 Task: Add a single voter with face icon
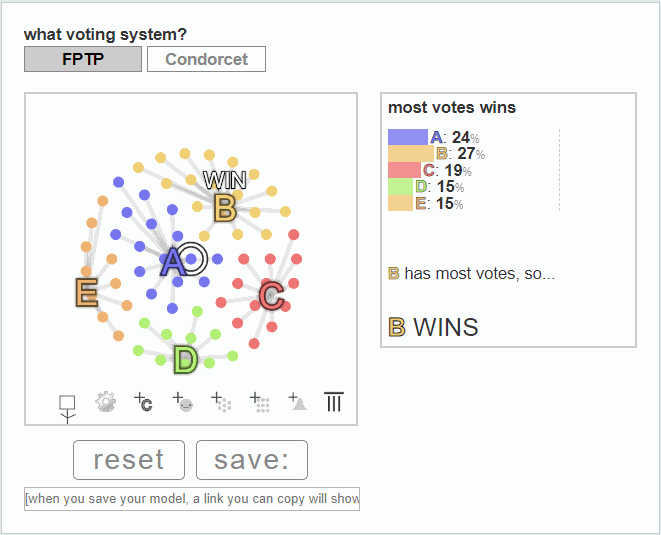coord(183,402)
